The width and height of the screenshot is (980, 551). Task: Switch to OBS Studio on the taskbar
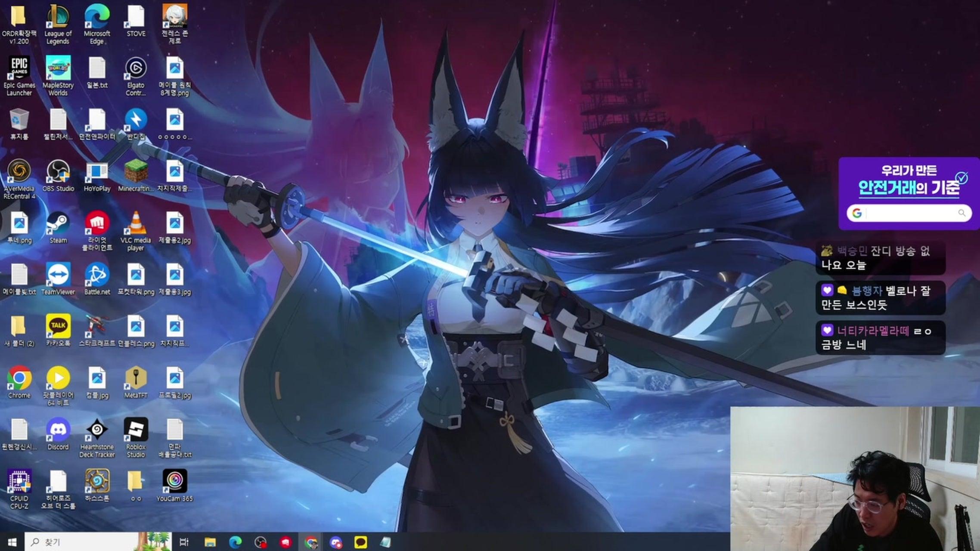coord(261,542)
